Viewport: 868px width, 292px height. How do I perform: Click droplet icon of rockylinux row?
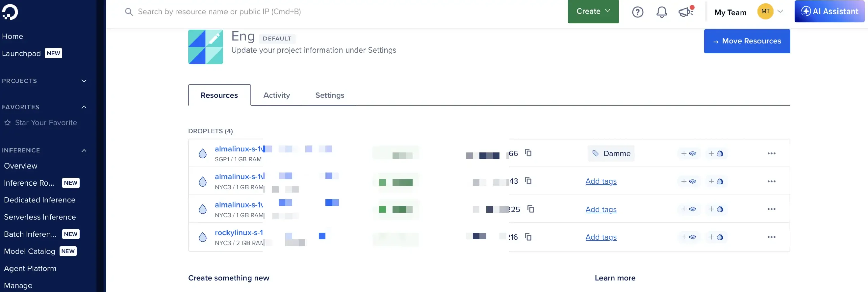[203, 237]
